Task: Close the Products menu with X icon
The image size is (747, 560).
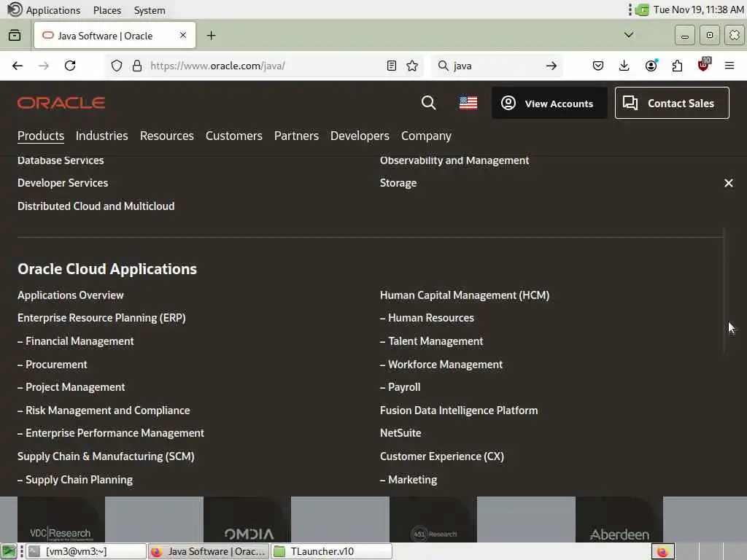Action: pyautogui.click(x=728, y=183)
